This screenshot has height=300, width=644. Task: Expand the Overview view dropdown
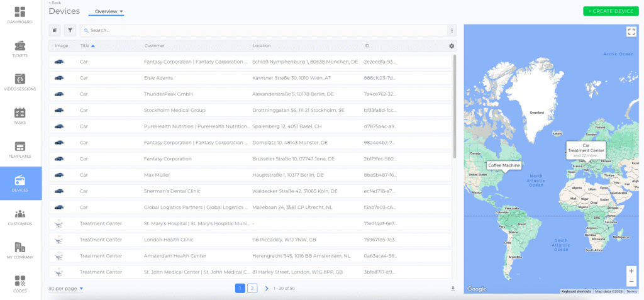tap(109, 11)
